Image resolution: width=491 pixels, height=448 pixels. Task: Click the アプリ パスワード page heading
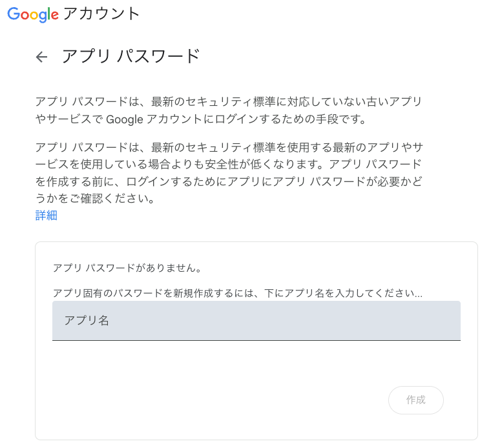[131, 56]
